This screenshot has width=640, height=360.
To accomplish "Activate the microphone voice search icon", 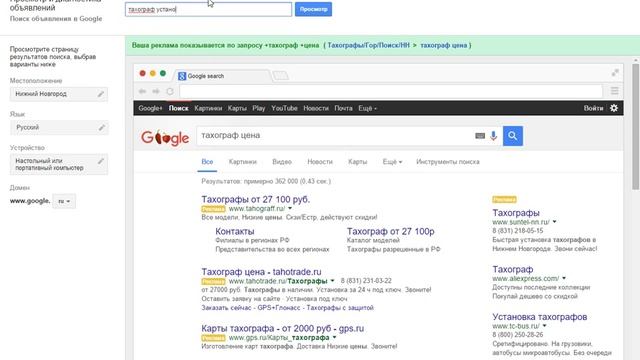I will point(493,136).
